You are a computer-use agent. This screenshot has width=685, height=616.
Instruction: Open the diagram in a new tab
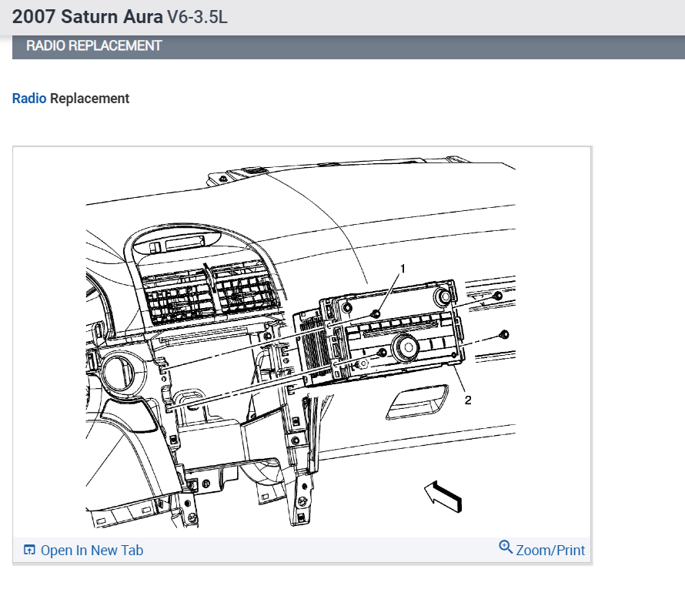click(83, 550)
